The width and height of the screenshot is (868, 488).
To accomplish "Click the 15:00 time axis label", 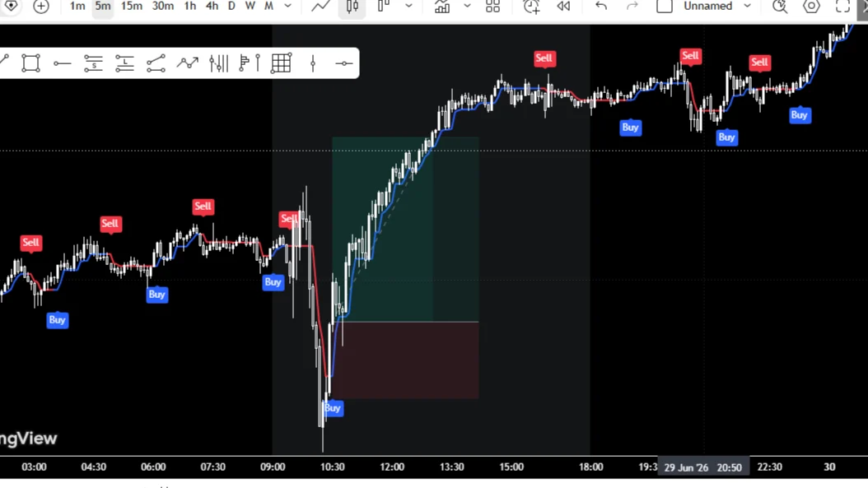I will (511, 467).
